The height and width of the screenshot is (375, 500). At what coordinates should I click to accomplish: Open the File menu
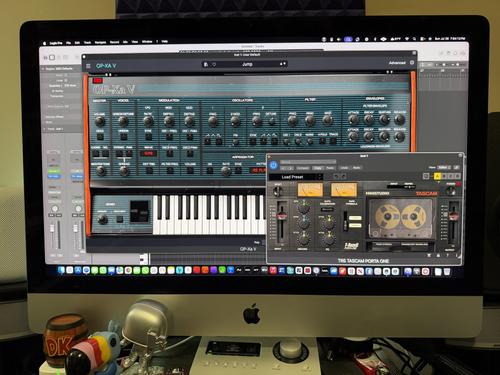tap(68, 43)
